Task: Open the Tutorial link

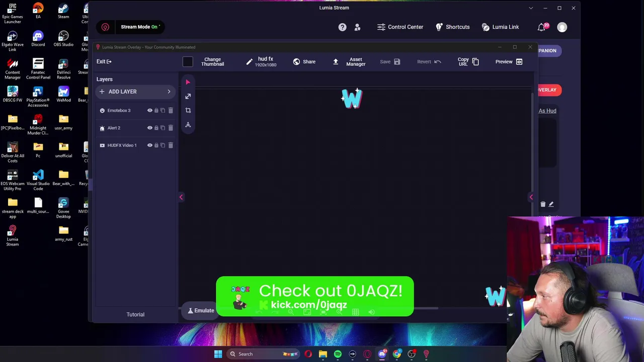Action: click(x=135, y=315)
